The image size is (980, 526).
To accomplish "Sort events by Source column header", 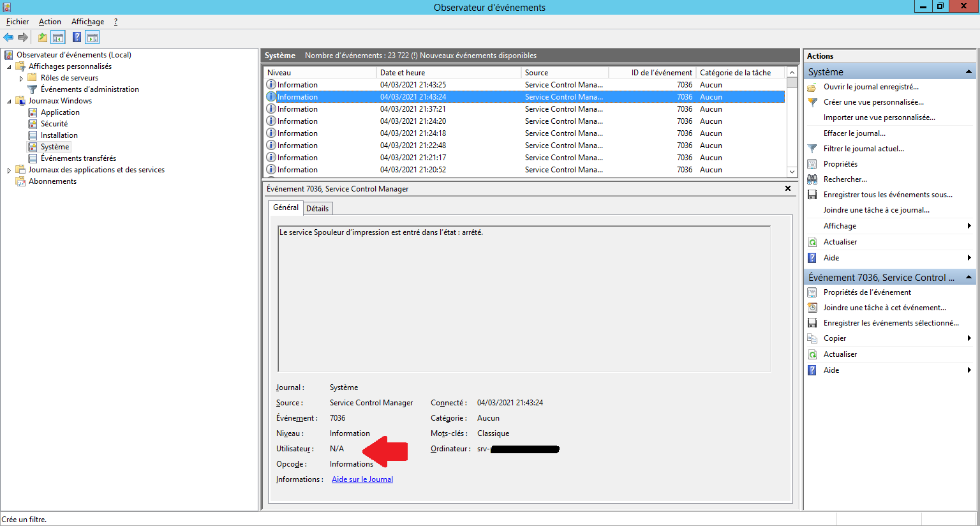I will point(565,73).
